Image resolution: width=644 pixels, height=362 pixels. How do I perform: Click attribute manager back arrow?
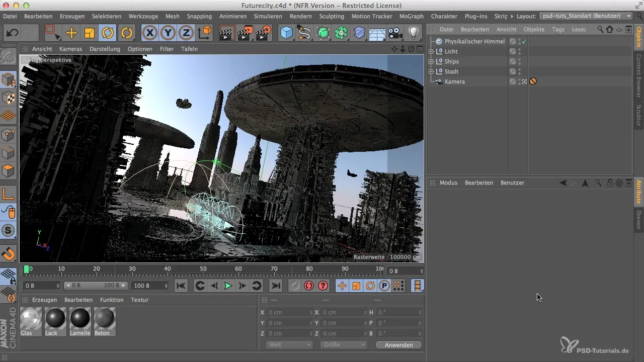(x=563, y=183)
